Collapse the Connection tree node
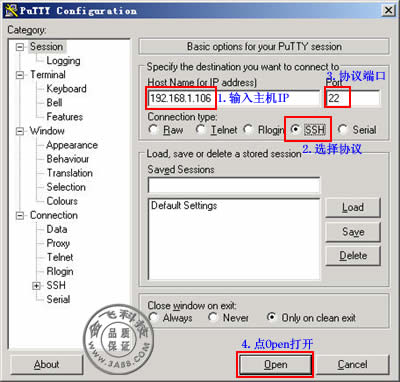 (20, 216)
